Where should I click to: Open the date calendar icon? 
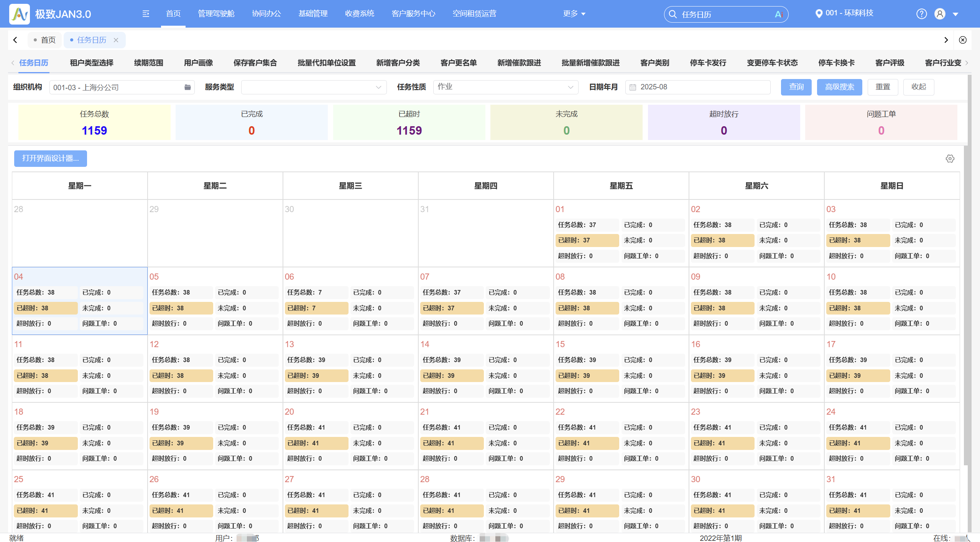tap(633, 87)
